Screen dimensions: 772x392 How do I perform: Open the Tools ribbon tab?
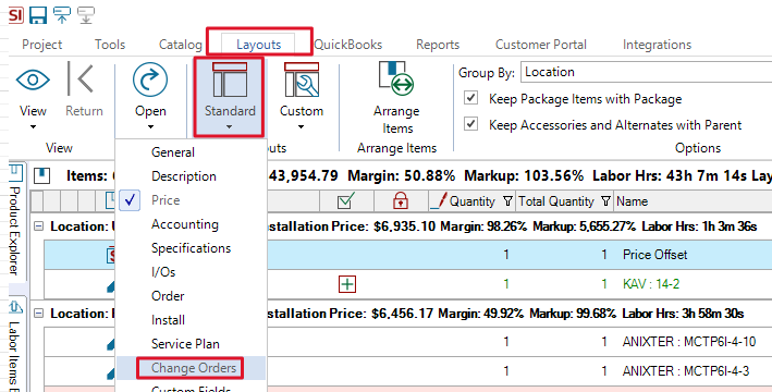[x=110, y=44]
